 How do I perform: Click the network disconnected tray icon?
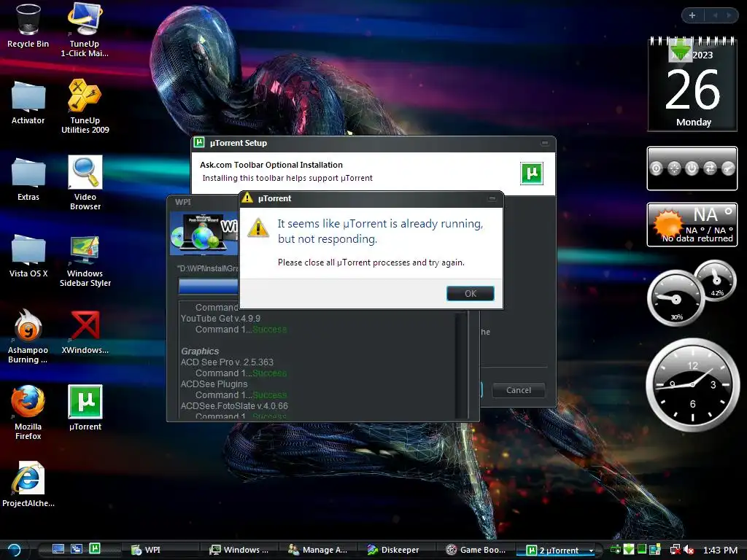coord(675,550)
